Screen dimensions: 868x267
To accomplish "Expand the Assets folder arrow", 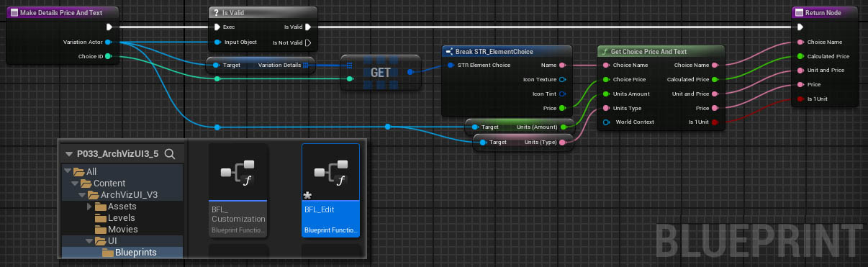I will (x=89, y=207).
